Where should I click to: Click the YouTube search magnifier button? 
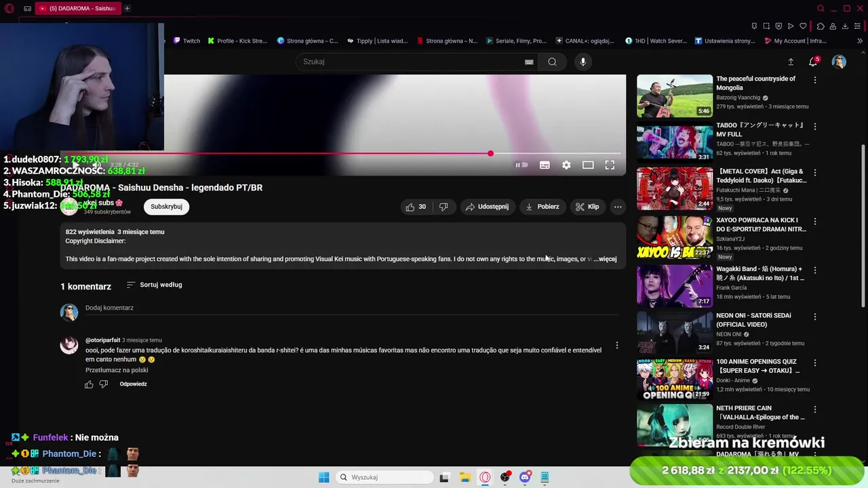(552, 62)
